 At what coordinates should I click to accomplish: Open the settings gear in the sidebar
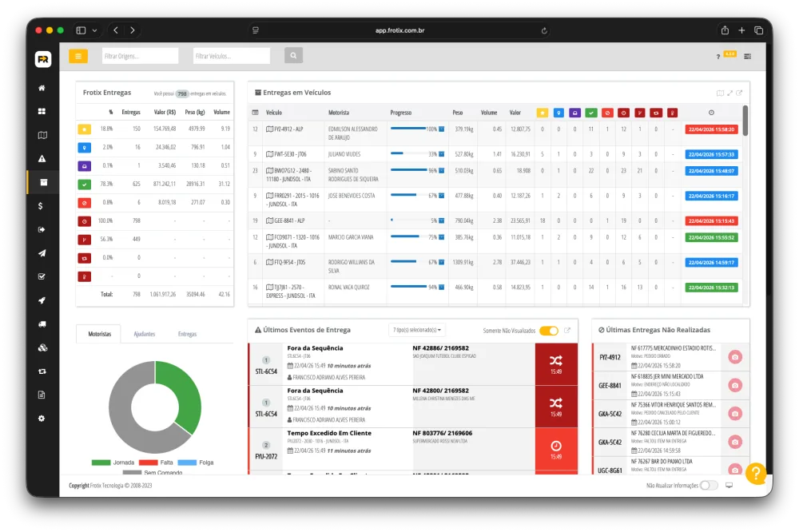click(42, 419)
